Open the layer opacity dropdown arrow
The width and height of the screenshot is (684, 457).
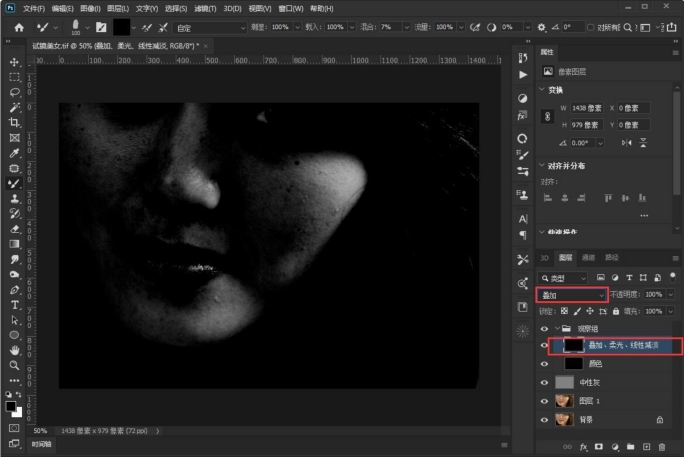click(670, 295)
